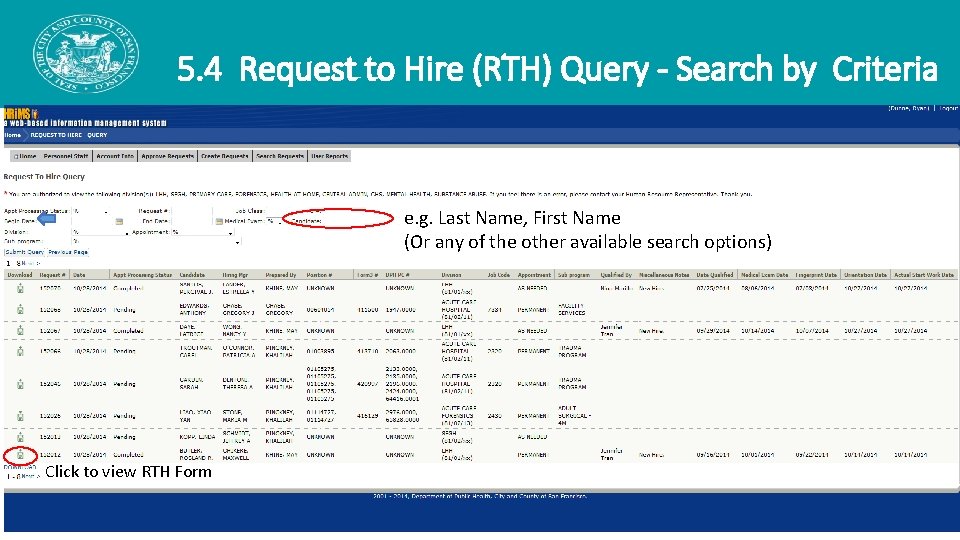Select the FACILITY SERVICES sub program cell
Viewport: 960px width, 540px height.
(571, 309)
